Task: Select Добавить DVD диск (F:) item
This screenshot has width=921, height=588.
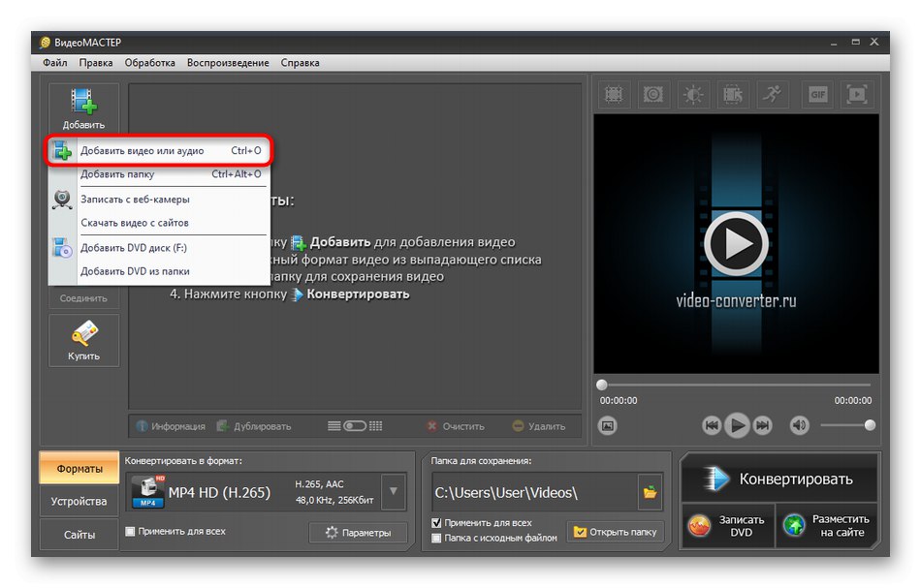Action: pos(159,248)
